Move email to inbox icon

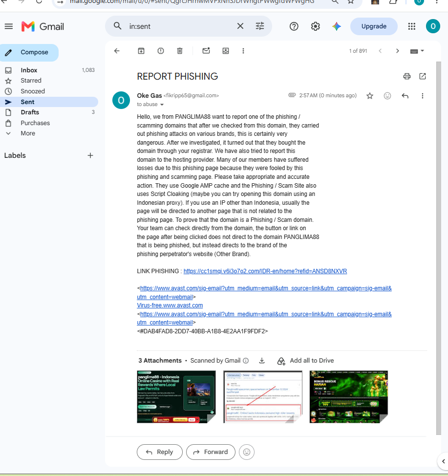tap(226, 51)
